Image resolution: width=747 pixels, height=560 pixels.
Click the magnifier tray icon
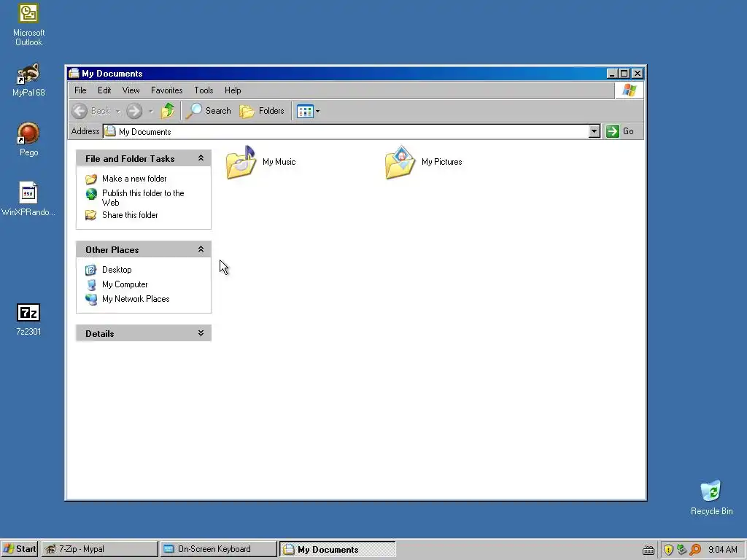695,550
